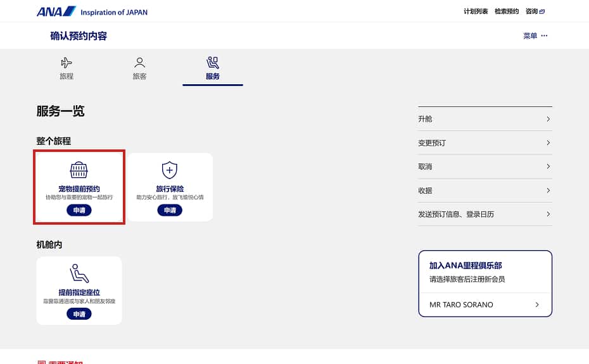Expand the 取消 option
The image size is (589, 364).
484,166
